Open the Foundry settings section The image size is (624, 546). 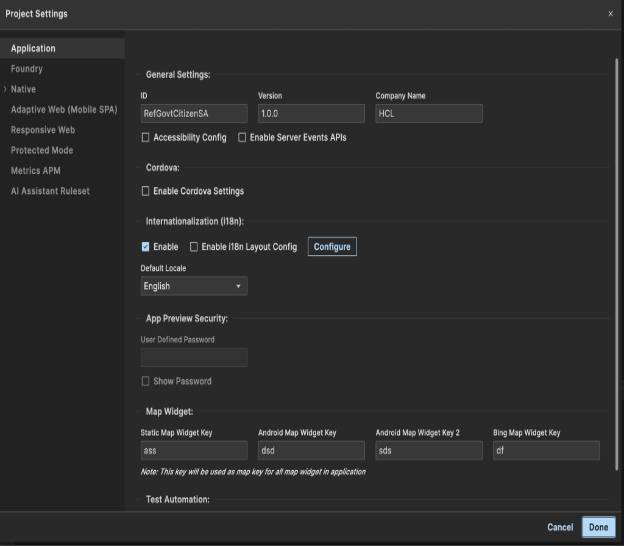click(x=27, y=69)
